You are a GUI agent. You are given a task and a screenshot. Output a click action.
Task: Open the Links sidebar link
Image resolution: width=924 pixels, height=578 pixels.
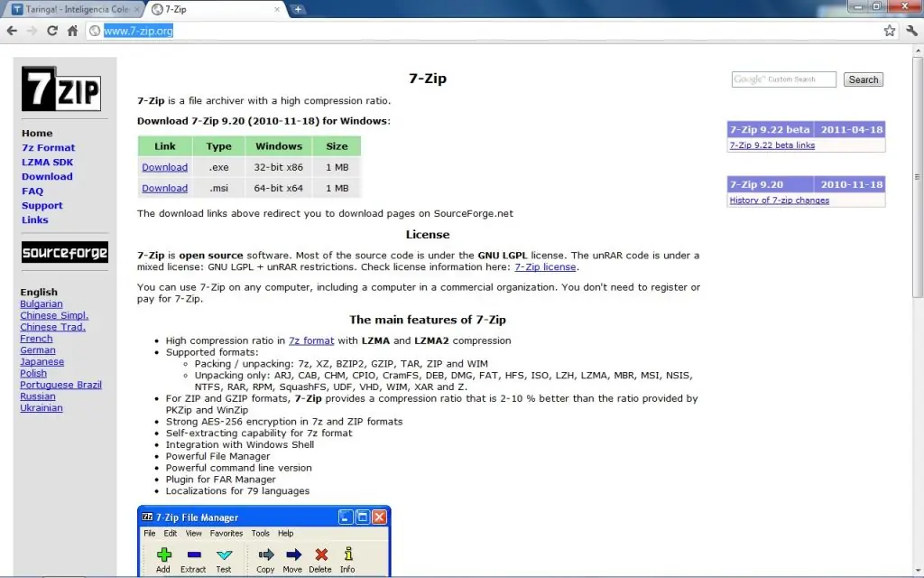pyautogui.click(x=35, y=220)
